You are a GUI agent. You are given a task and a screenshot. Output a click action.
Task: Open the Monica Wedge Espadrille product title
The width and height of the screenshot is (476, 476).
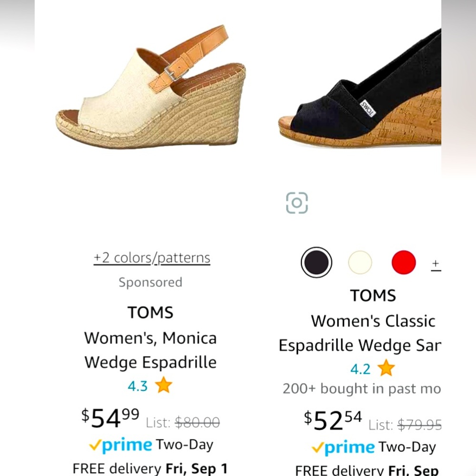150,350
